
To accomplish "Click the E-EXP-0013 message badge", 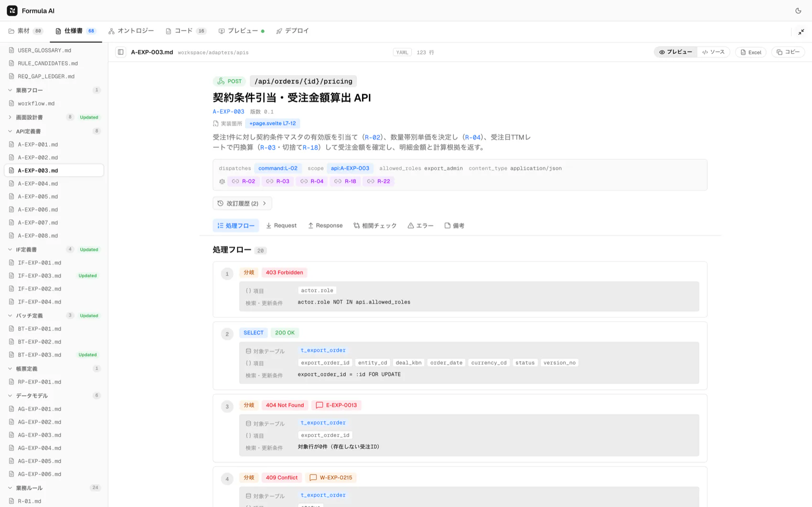I will [x=337, y=405].
